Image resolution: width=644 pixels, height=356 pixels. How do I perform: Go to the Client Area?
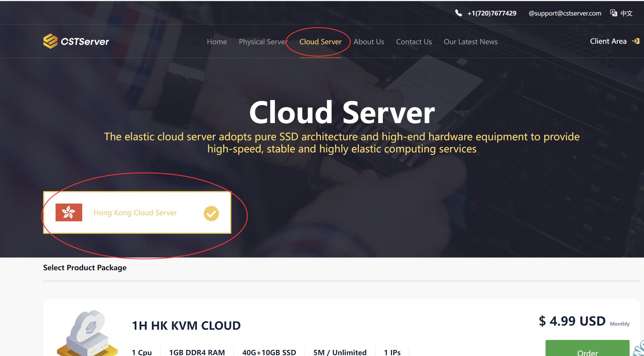[608, 41]
